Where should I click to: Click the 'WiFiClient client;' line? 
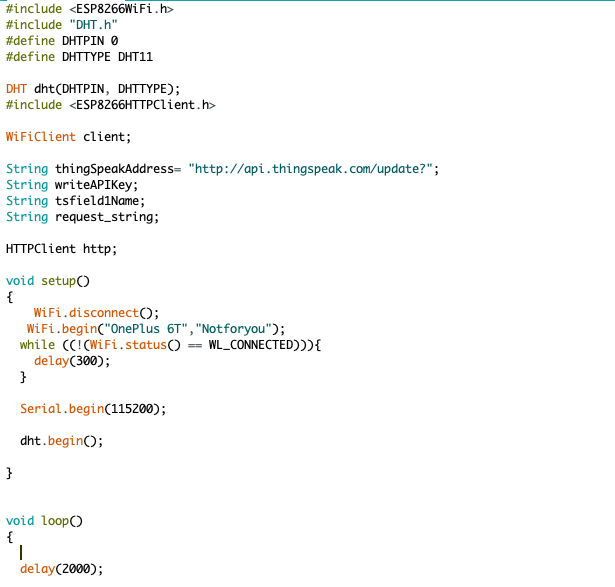(68, 137)
